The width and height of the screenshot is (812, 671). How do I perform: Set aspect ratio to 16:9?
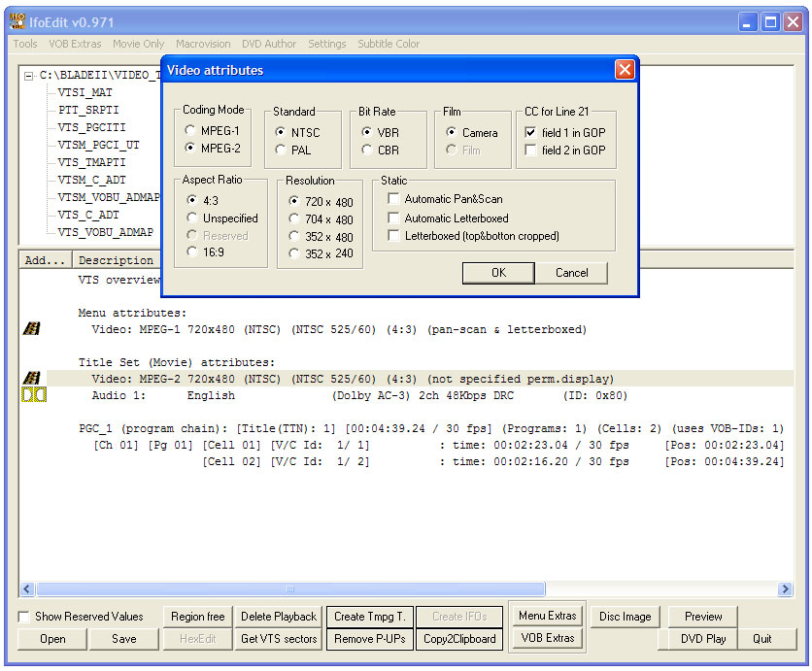coord(192,252)
